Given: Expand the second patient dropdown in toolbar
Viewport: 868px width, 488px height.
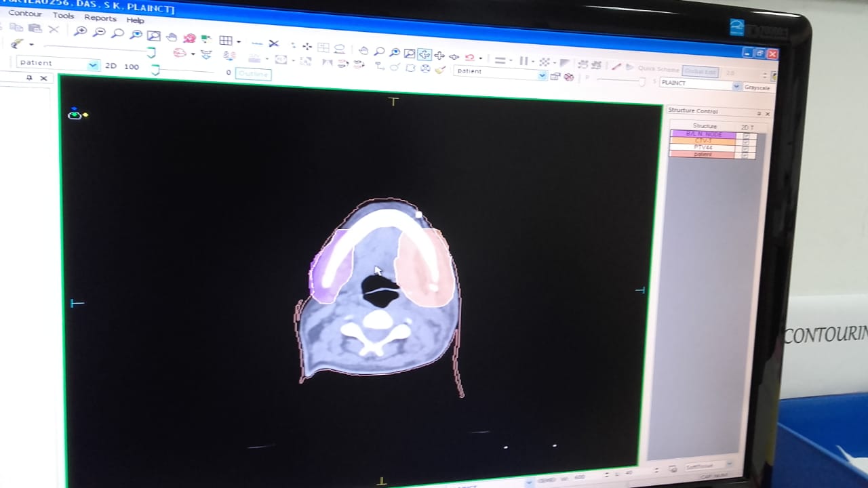Looking at the screenshot, I should coord(542,75).
